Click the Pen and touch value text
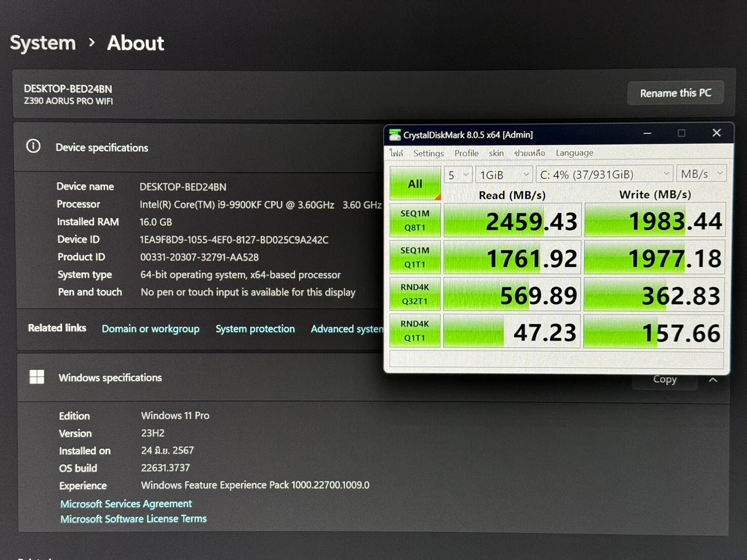The image size is (747, 560). click(x=248, y=292)
